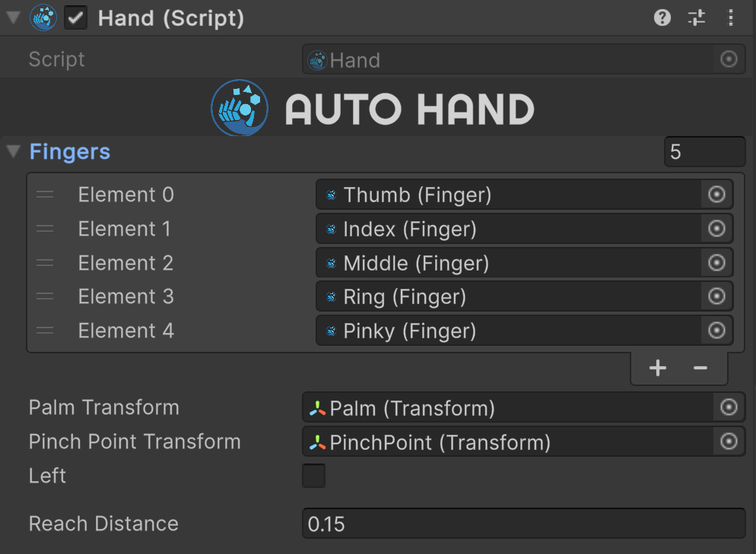Open component presets sliders icon

pos(697,17)
